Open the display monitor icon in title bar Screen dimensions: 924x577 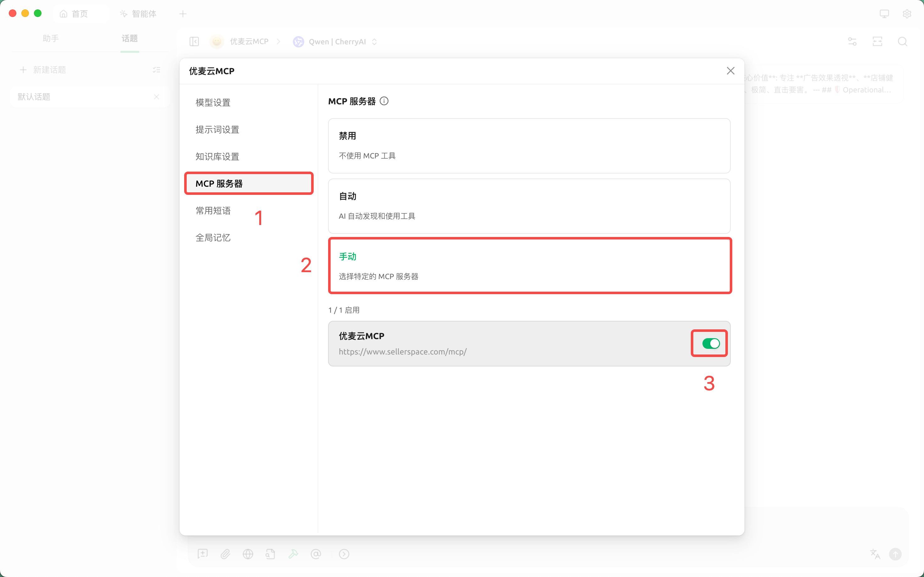coord(884,14)
